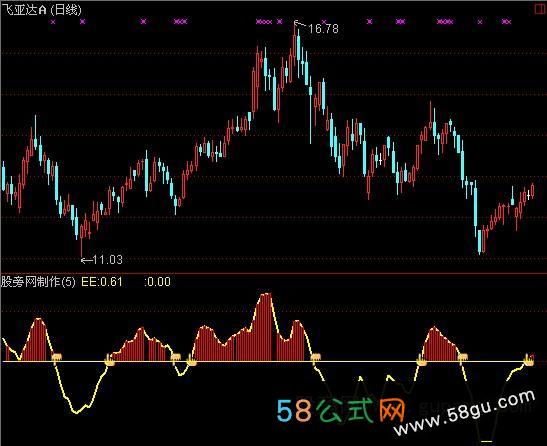The width and height of the screenshot is (547, 446).
Task: Click the 股旁网制作(5) indicator name
Action: [x=38, y=282]
